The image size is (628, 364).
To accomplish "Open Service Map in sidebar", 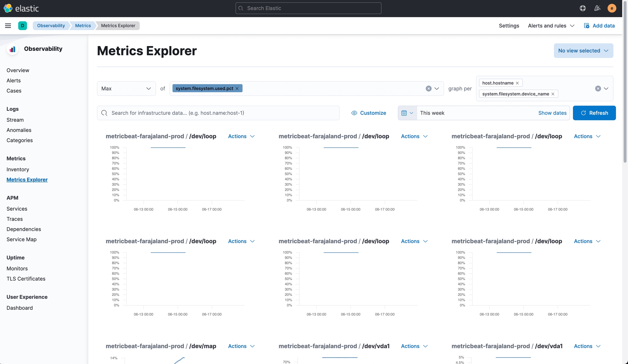I will [x=22, y=239].
